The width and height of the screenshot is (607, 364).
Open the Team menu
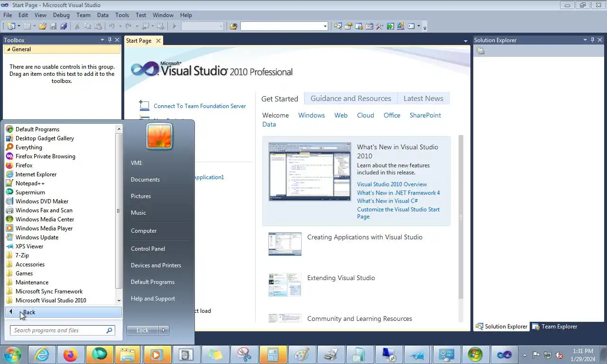[x=83, y=15]
